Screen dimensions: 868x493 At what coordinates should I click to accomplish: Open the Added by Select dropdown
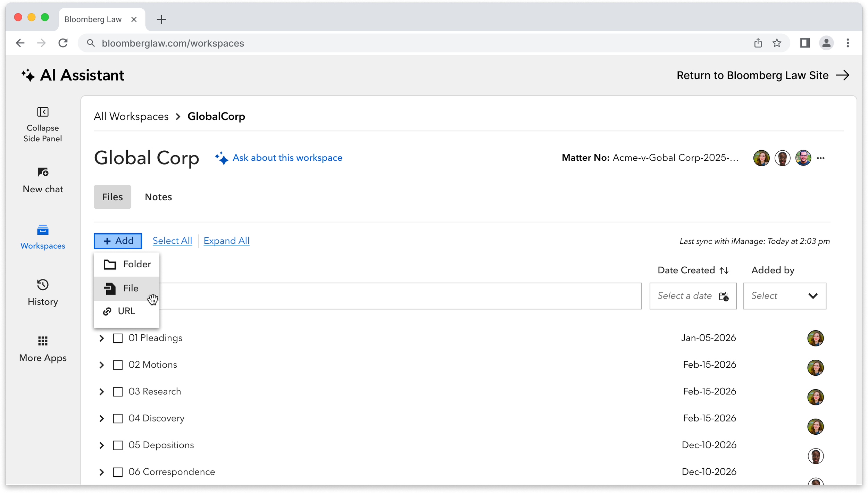pyautogui.click(x=784, y=296)
